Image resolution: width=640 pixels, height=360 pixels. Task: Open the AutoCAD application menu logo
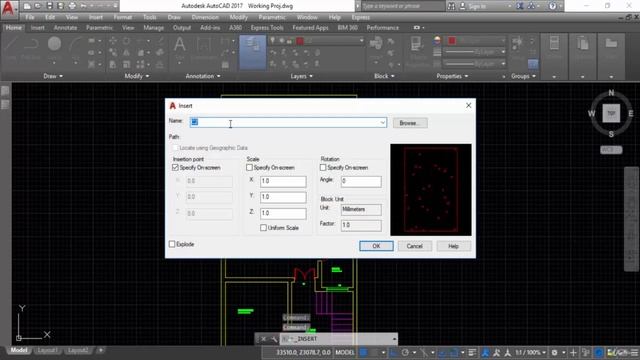click(x=8, y=8)
